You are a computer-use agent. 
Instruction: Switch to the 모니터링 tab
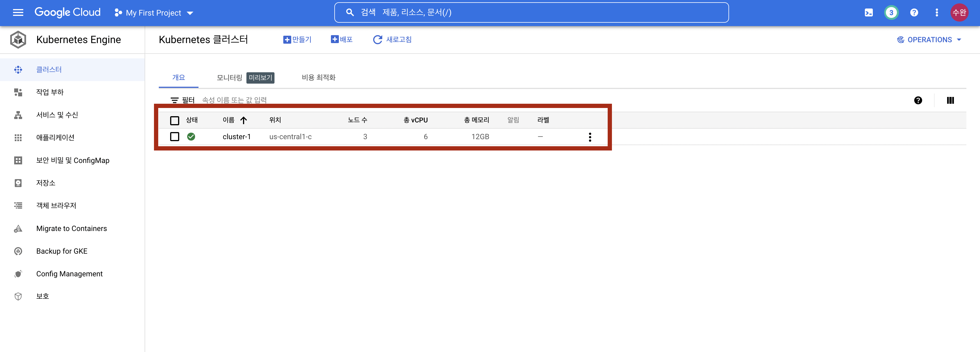coord(229,78)
